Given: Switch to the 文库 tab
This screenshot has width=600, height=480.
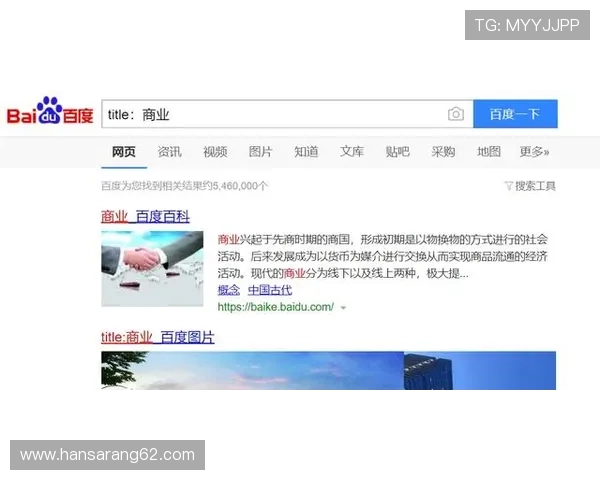Looking at the screenshot, I should [352, 152].
